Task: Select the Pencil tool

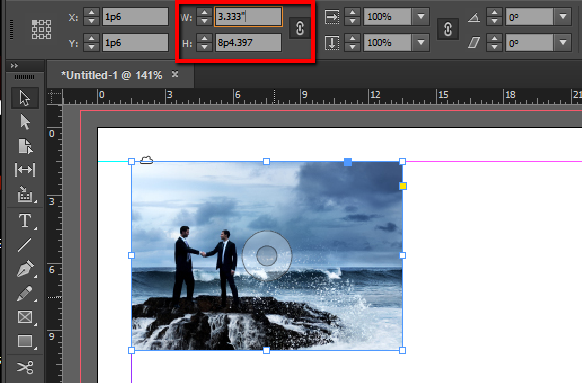Action: coord(24,293)
